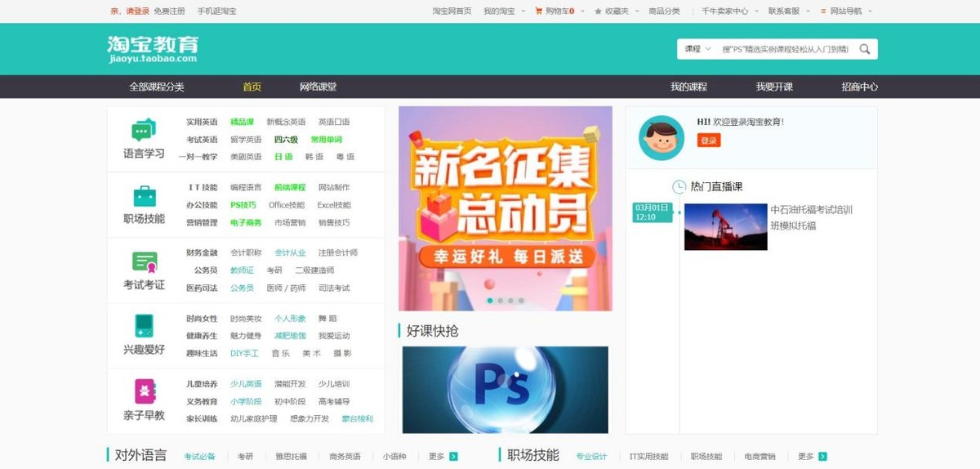
Task: Click the arrow after 对外语言 更多
Action: click(x=454, y=457)
